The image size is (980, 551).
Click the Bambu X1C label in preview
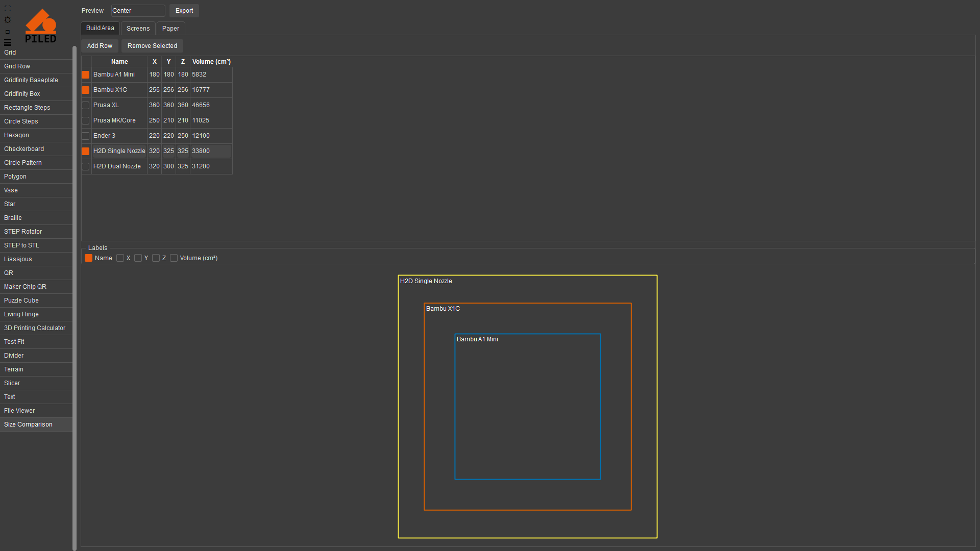click(443, 309)
